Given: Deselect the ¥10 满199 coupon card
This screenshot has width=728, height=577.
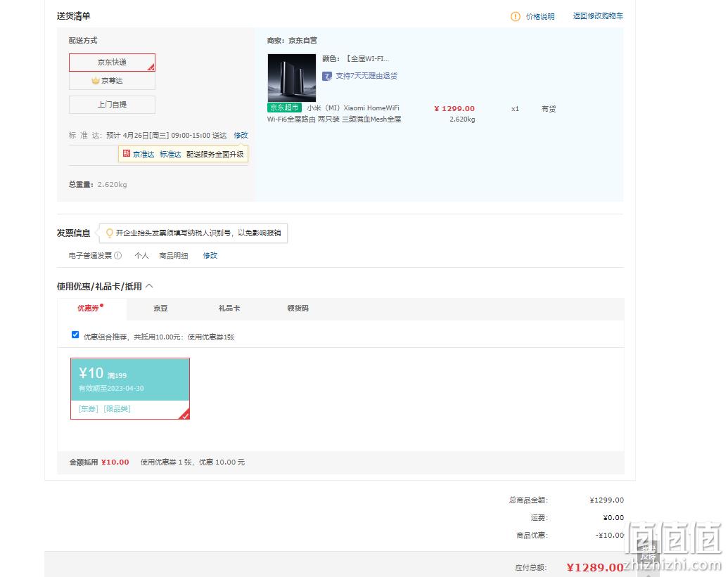Looking at the screenshot, I should [130, 389].
